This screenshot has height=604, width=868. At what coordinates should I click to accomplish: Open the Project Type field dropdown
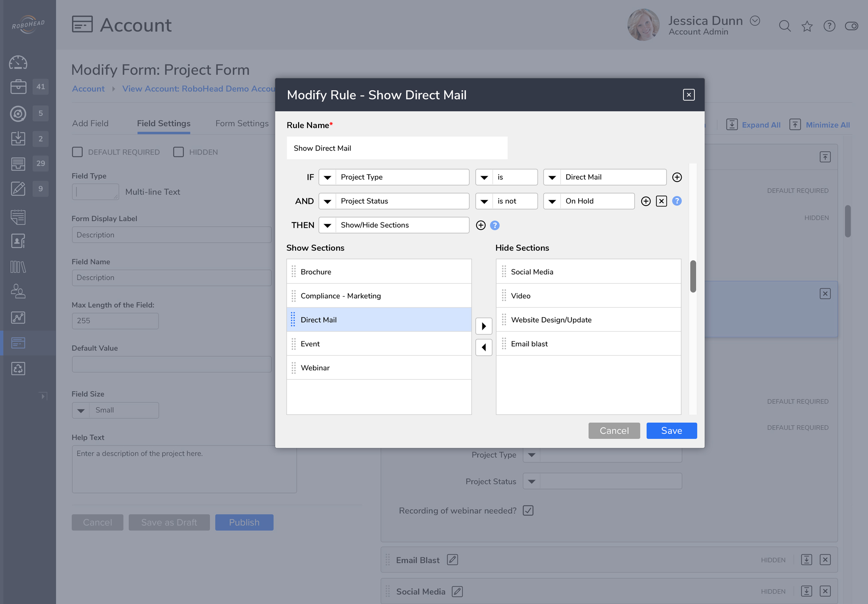327,177
